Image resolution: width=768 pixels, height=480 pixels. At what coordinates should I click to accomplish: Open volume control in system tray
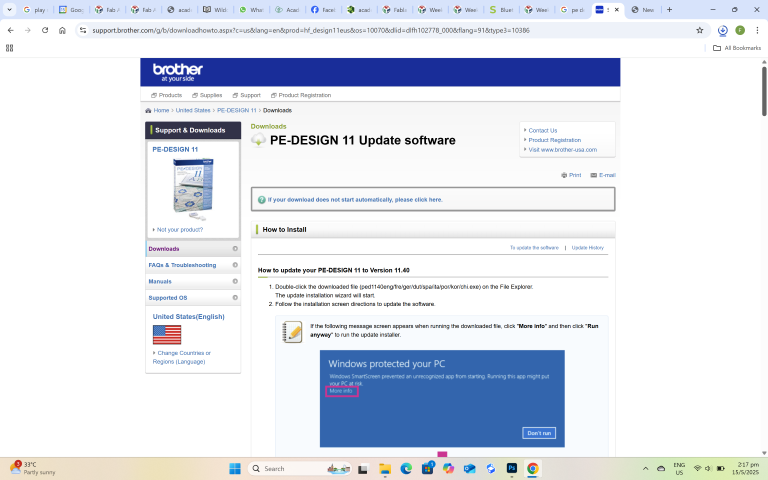click(x=708, y=469)
